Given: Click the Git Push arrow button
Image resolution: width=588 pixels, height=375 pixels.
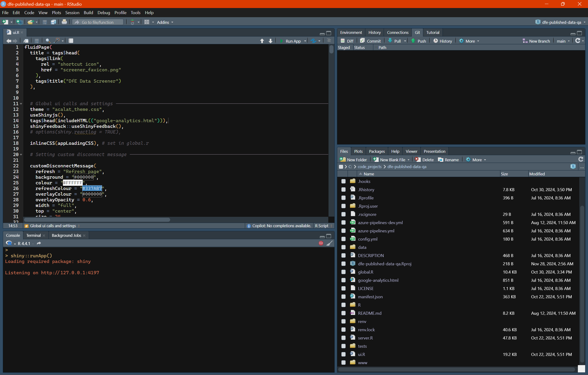Looking at the screenshot, I should [x=419, y=41].
